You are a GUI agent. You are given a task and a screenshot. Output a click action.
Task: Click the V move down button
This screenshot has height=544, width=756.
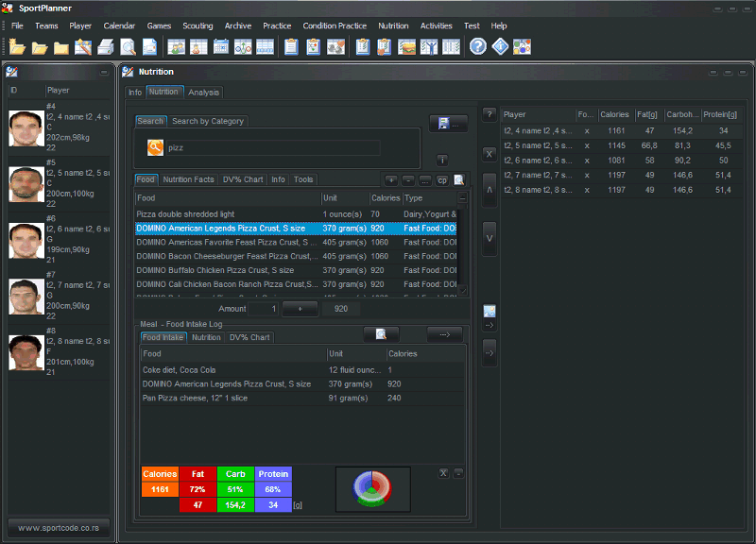pos(490,239)
